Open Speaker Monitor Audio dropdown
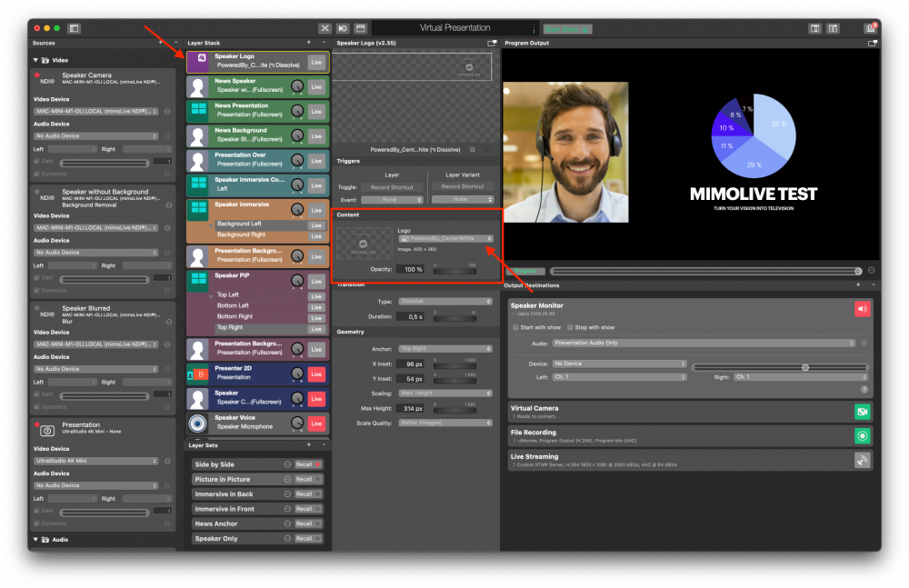The image size is (909, 588). tap(704, 343)
